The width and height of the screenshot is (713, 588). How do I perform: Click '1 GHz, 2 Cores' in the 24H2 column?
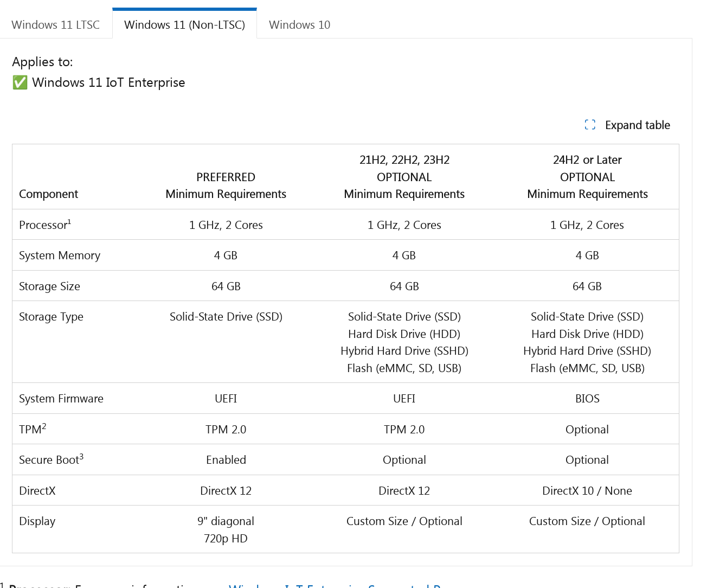(x=587, y=225)
